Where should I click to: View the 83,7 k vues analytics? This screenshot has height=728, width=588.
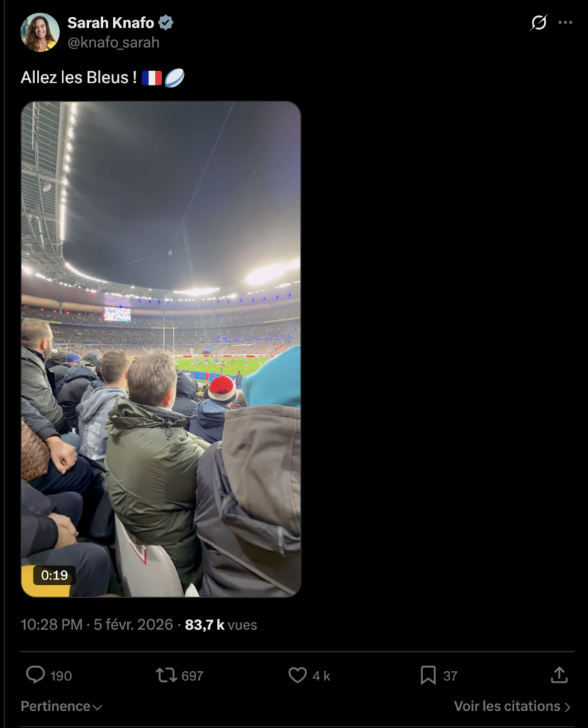(x=220, y=624)
